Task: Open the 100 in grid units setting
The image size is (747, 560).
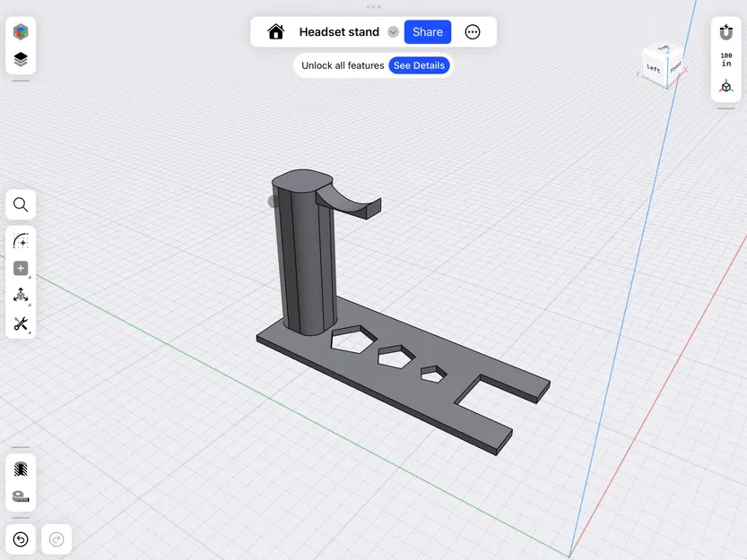Action: pyautogui.click(x=726, y=59)
